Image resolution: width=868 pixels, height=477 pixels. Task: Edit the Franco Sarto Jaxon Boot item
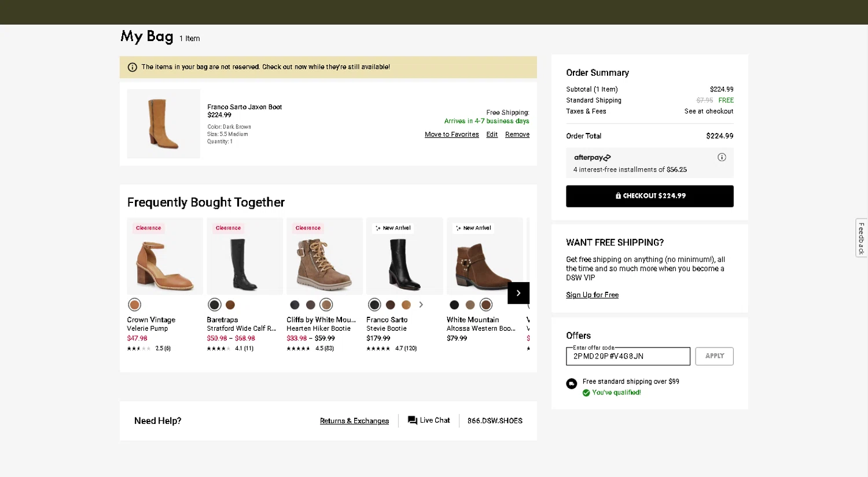(x=492, y=134)
